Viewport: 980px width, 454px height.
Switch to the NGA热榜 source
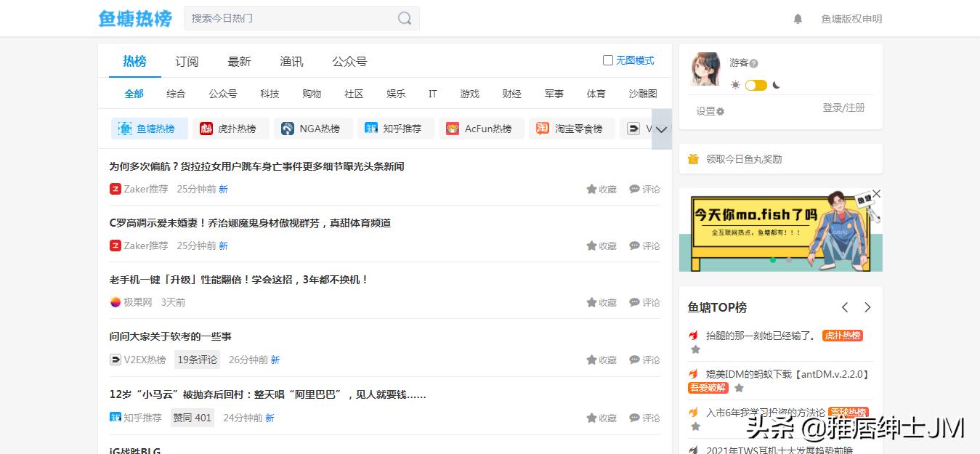(x=312, y=128)
